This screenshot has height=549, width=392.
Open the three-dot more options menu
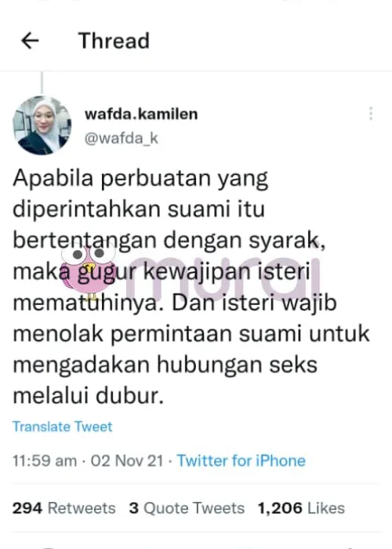coord(371,114)
